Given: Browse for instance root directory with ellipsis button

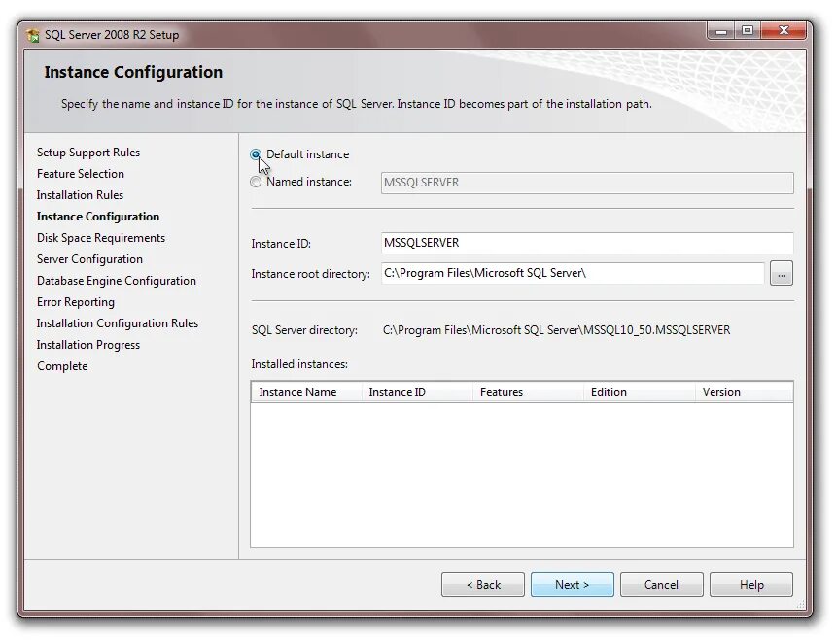Looking at the screenshot, I should click(x=782, y=273).
